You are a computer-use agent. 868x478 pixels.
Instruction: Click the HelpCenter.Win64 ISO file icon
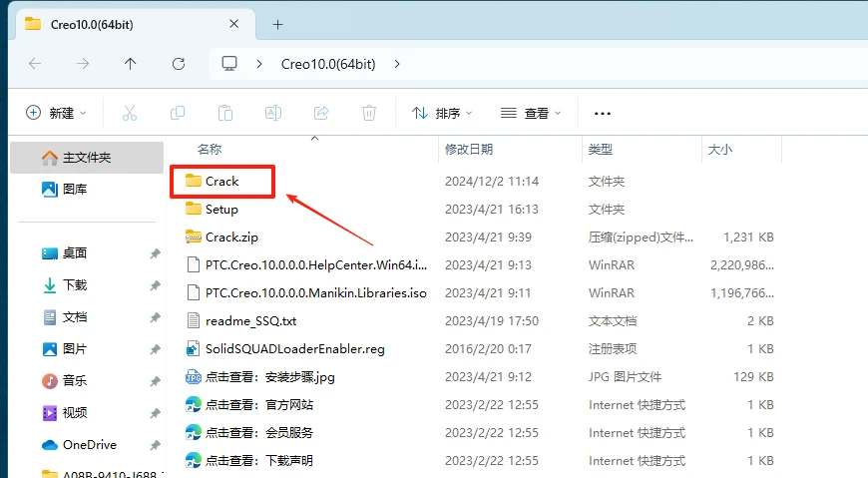pos(194,264)
